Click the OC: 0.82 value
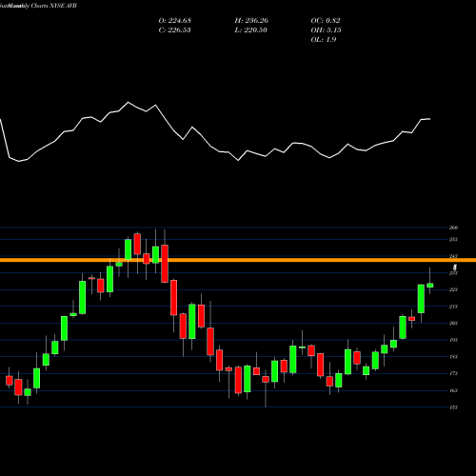This screenshot has height=476, width=476. tap(326, 21)
